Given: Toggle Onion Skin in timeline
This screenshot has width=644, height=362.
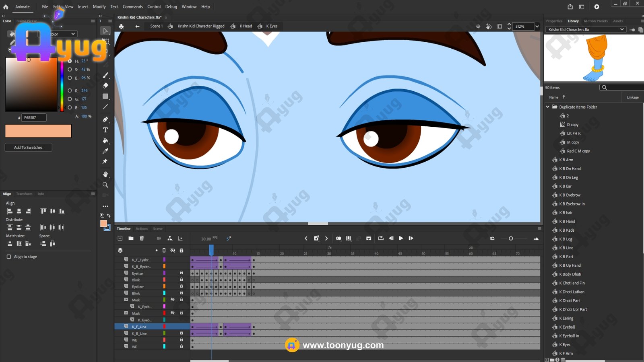Looking at the screenshot, I should click(339, 239).
